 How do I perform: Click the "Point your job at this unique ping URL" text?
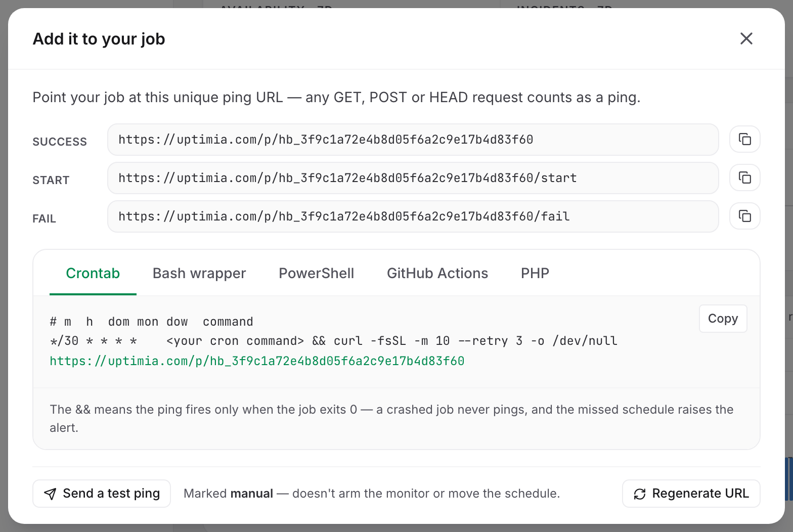tap(336, 97)
